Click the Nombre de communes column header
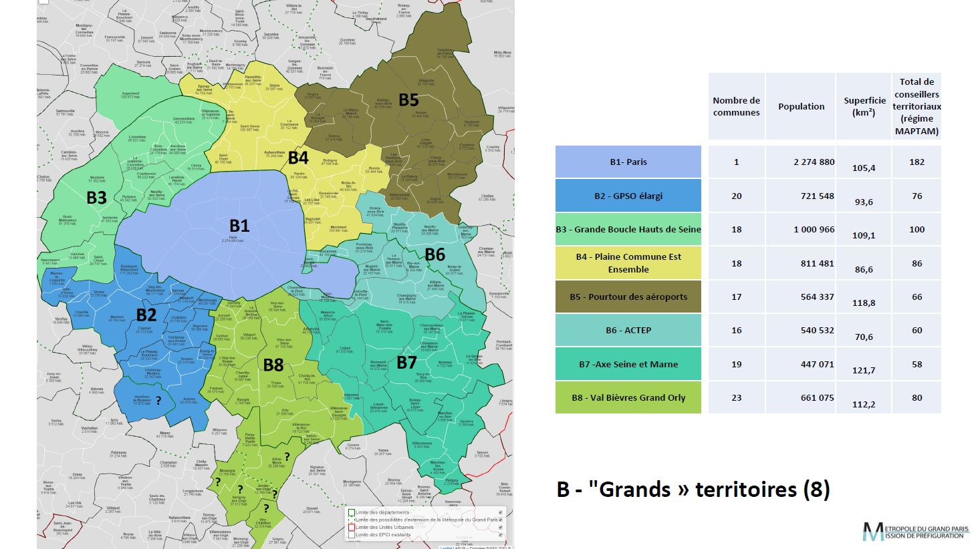The width and height of the screenshot is (980, 549). pyautogui.click(x=736, y=106)
